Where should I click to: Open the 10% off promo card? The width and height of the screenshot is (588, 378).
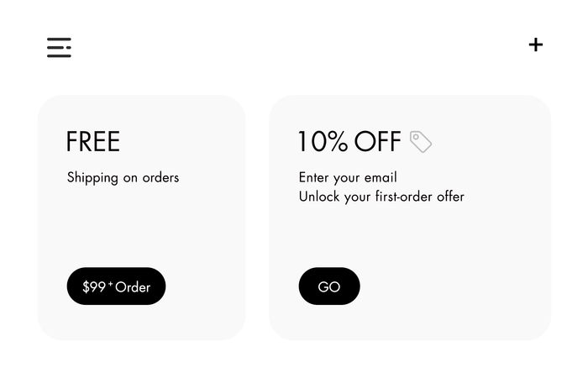[x=410, y=218]
